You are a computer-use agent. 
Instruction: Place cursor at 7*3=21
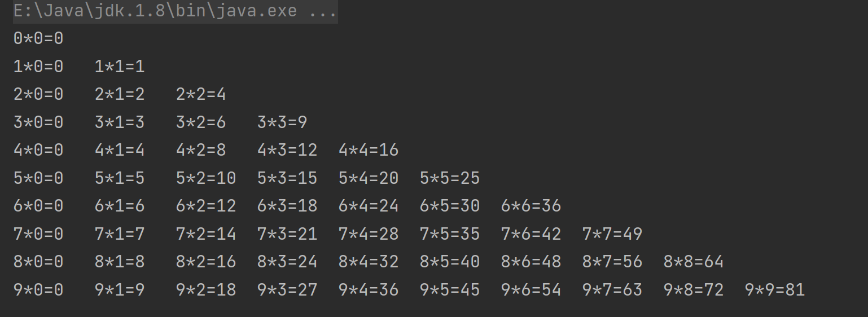[287, 234]
